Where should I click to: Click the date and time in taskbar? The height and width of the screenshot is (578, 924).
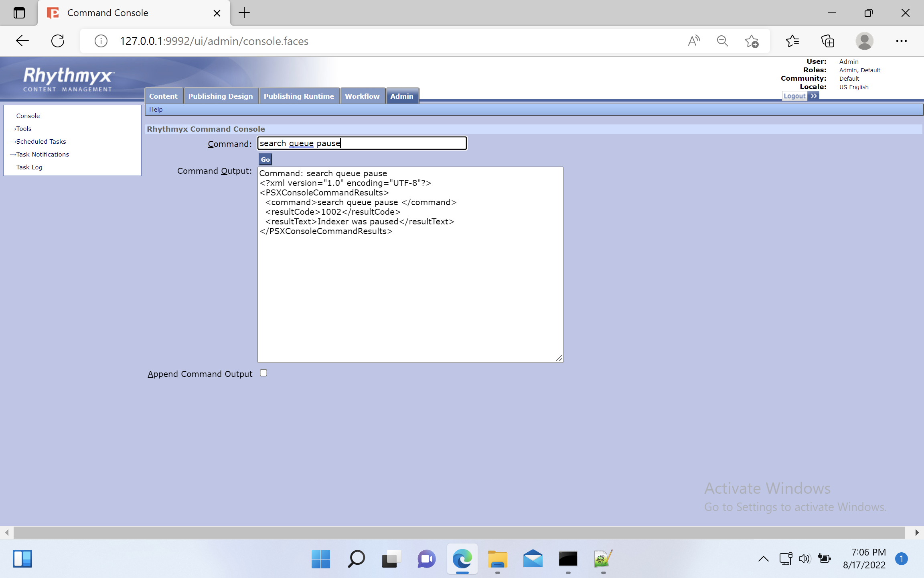coord(864,559)
